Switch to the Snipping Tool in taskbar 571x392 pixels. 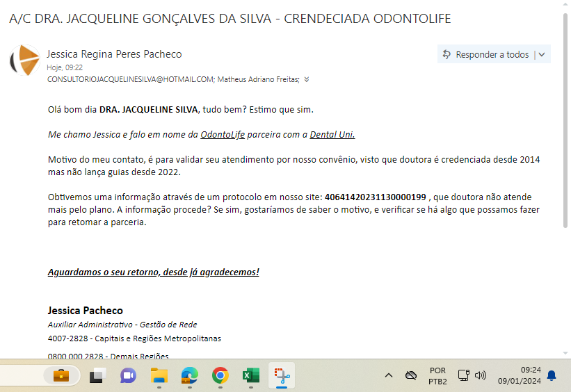tap(282, 375)
